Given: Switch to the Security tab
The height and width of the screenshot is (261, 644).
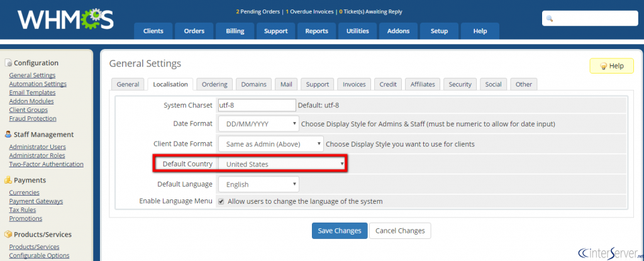Looking at the screenshot, I should [x=460, y=84].
